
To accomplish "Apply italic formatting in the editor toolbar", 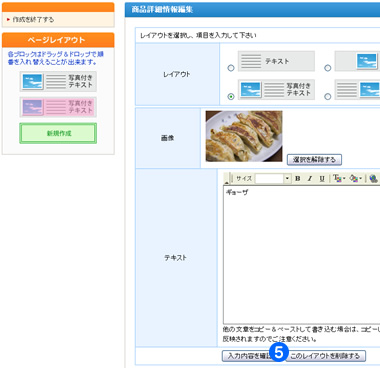I will (310, 179).
